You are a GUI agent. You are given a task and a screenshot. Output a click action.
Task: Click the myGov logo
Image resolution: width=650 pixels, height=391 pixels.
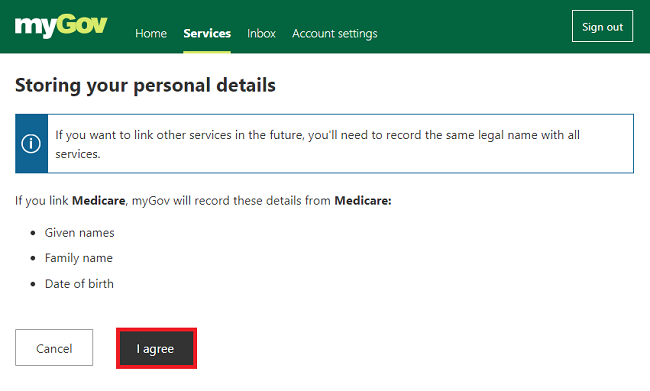[x=61, y=26]
